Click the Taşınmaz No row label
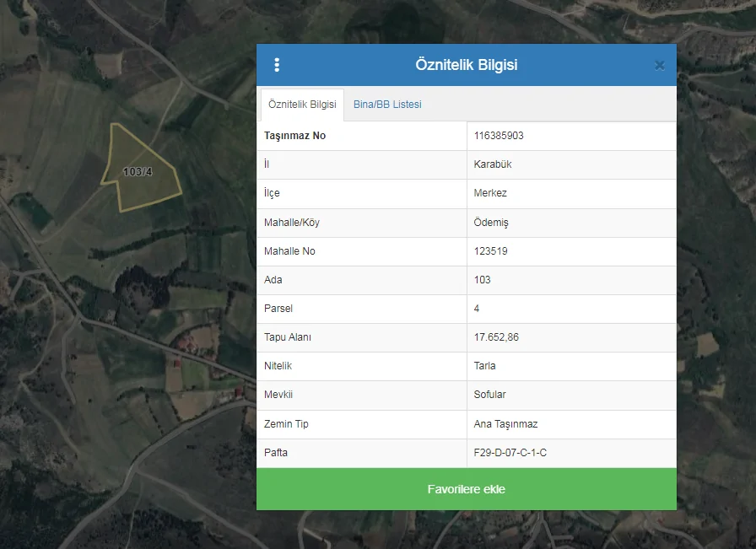The image size is (756, 549). [x=294, y=136]
